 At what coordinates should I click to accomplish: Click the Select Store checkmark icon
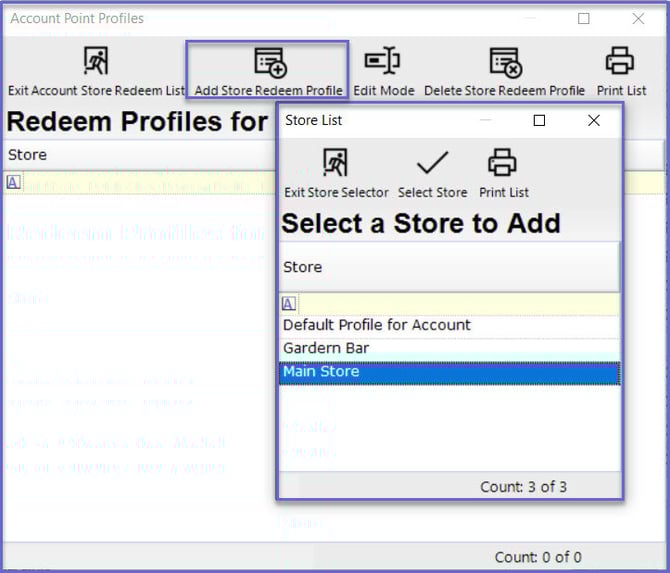pyautogui.click(x=432, y=163)
